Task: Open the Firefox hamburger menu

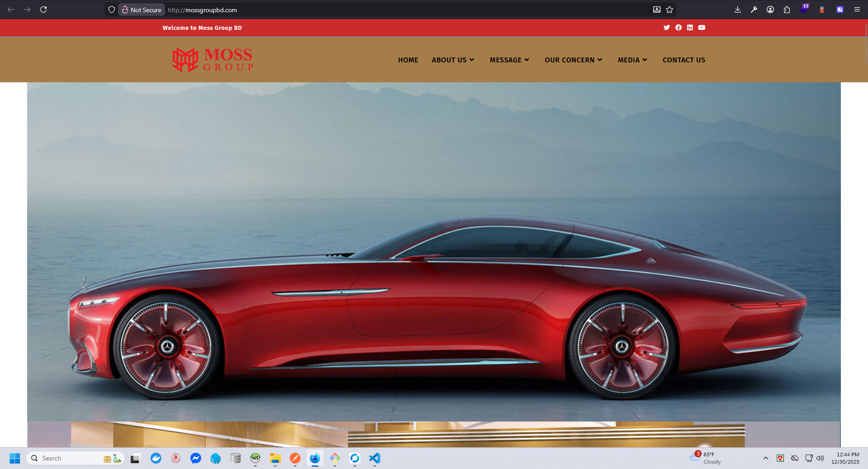Action: (857, 9)
